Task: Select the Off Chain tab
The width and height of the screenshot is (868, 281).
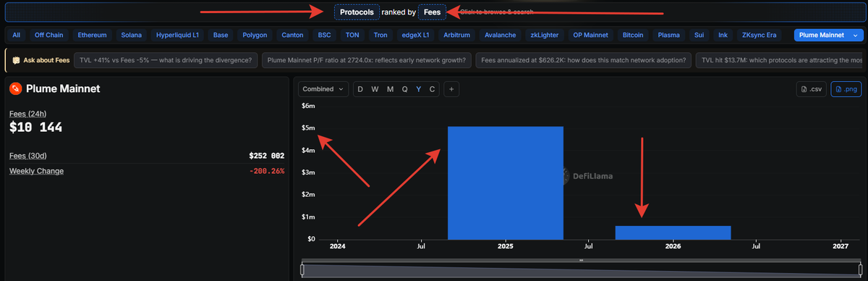Action: (x=49, y=35)
